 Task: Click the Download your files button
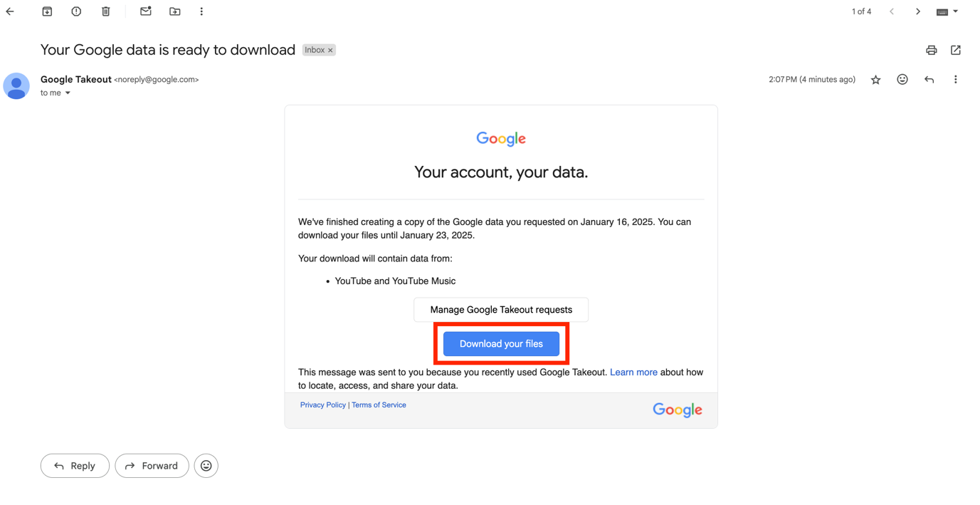click(501, 344)
